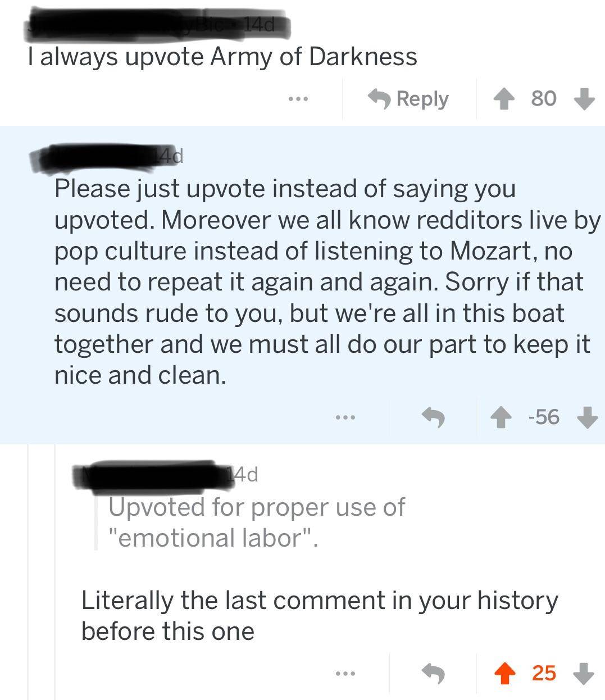Image resolution: width=605 pixels, height=700 pixels.
Task: Collapse the nested reply using its thread line
Action: pos(54,562)
